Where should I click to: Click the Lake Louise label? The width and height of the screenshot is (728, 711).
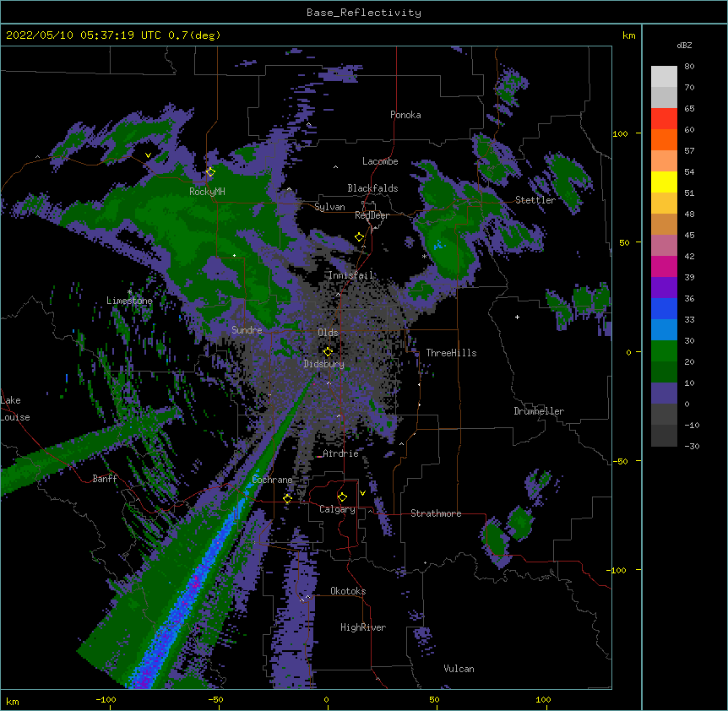point(15,409)
